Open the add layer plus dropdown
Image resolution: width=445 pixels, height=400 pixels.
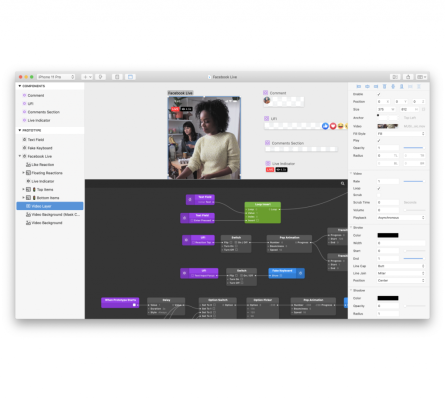point(87,77)
